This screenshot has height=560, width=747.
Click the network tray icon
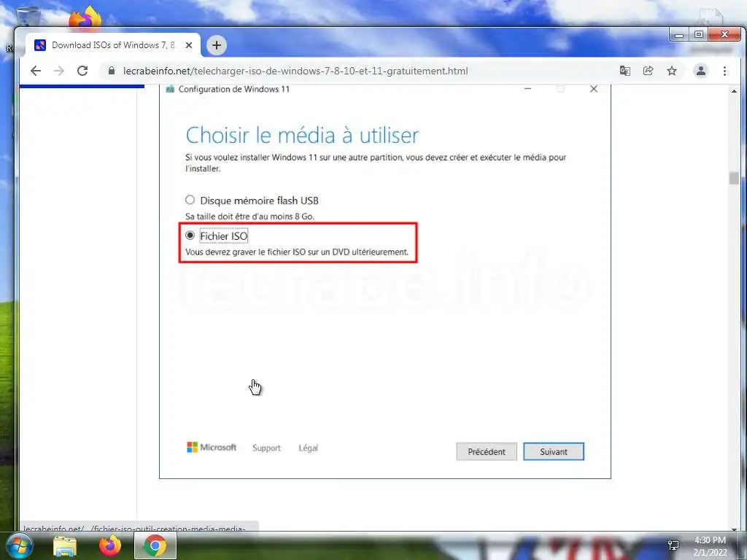[x=673, y=545]
